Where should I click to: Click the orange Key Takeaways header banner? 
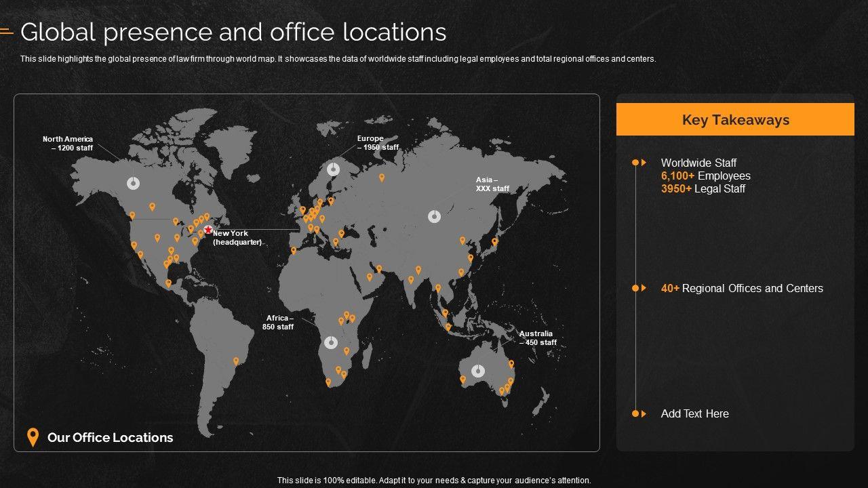tap(735, 120)
